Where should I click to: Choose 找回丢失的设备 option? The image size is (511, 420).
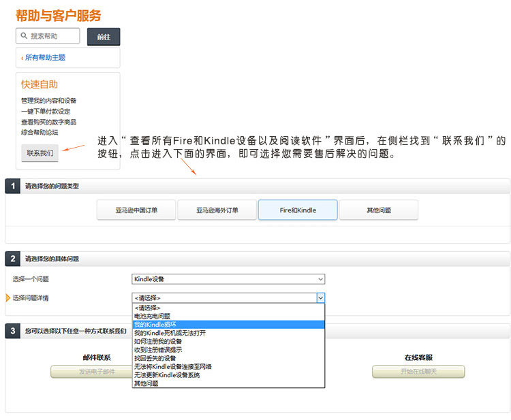click(228, 359)
